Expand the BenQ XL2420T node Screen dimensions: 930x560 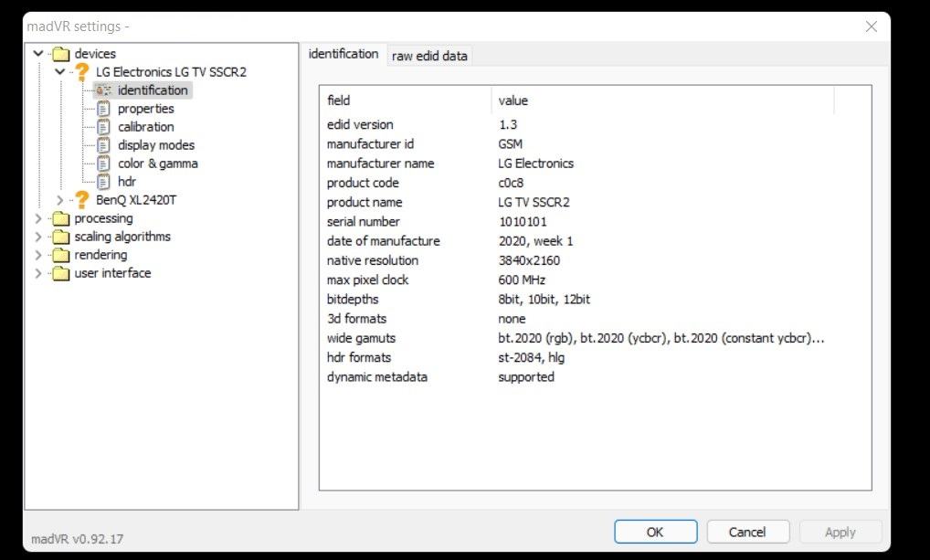(60, 200)
